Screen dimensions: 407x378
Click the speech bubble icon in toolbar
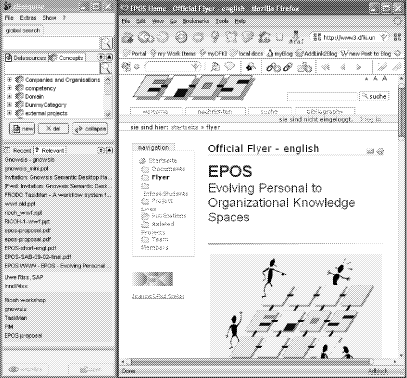[230, 67]
